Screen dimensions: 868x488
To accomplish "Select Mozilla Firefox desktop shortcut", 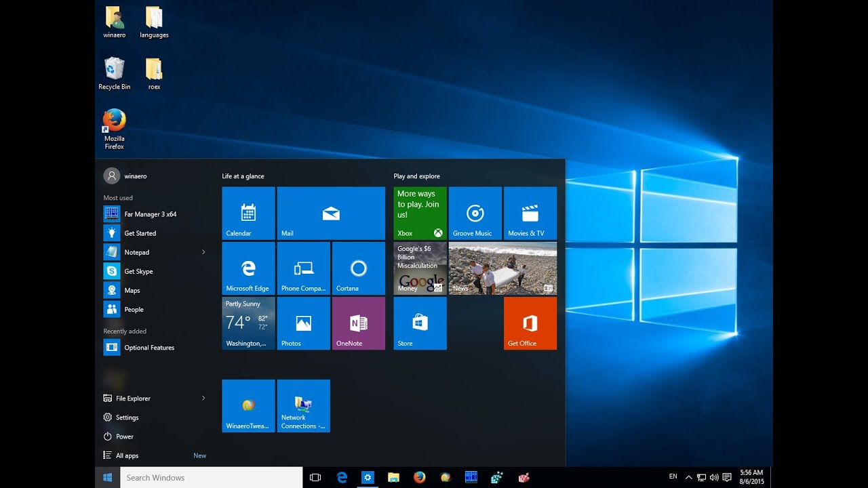I will point(115,129).
